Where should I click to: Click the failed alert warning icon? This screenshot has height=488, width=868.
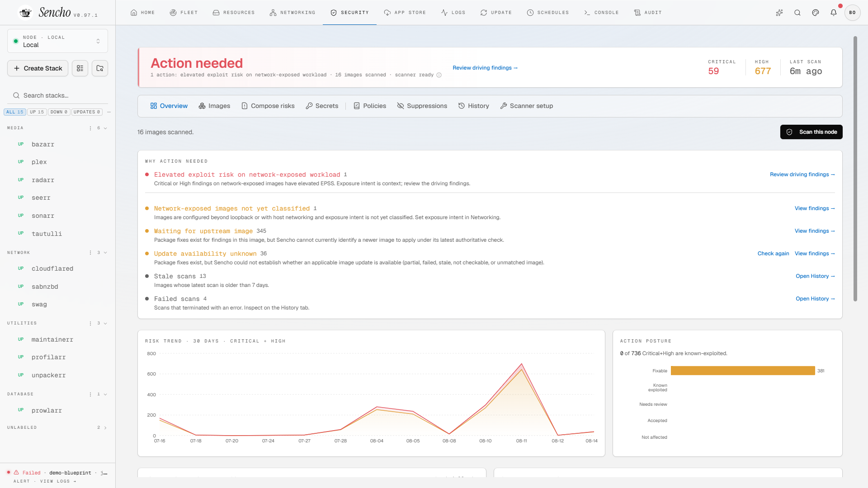tap(16, 473)
